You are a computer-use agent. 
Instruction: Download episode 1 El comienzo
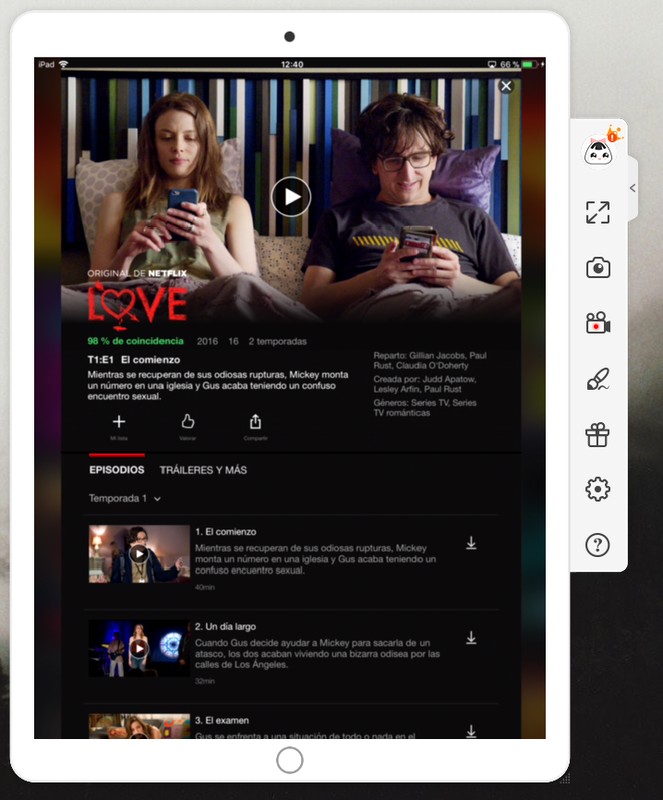(x=471, y=543)
